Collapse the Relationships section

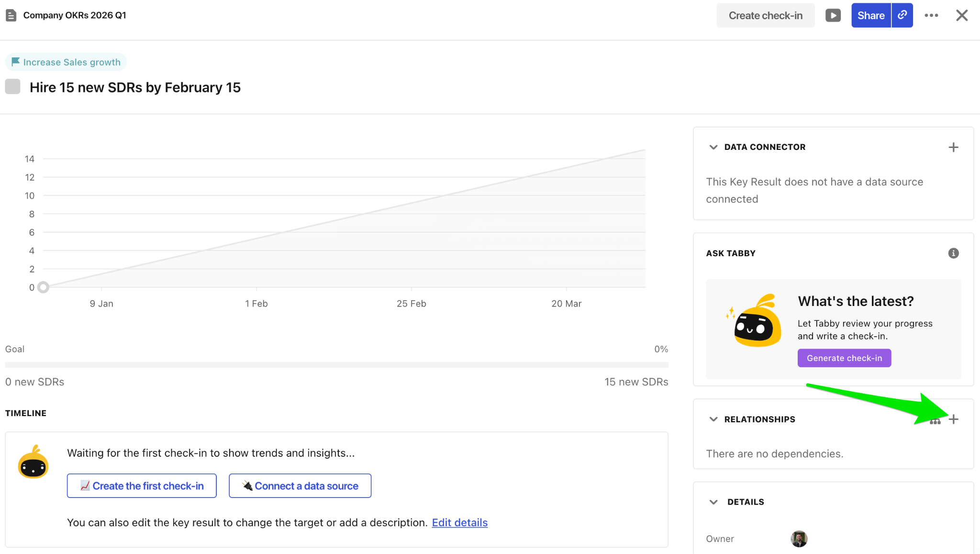(713, 419)
